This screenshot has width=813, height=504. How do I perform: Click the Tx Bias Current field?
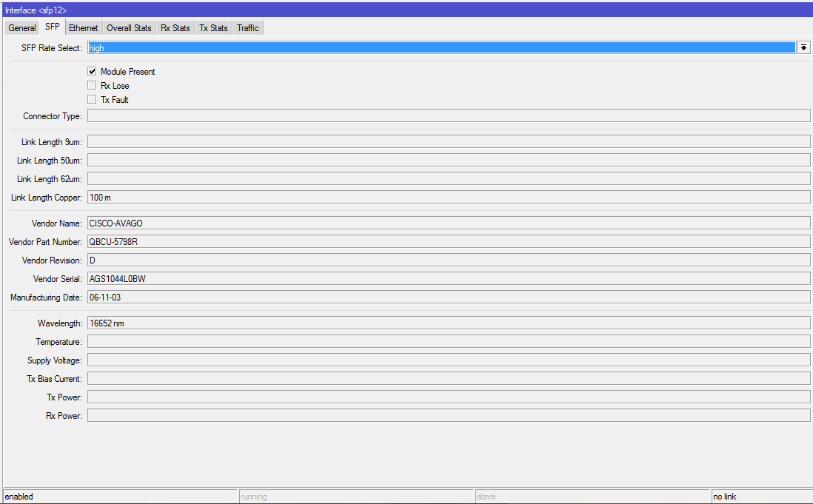(449, 378)
